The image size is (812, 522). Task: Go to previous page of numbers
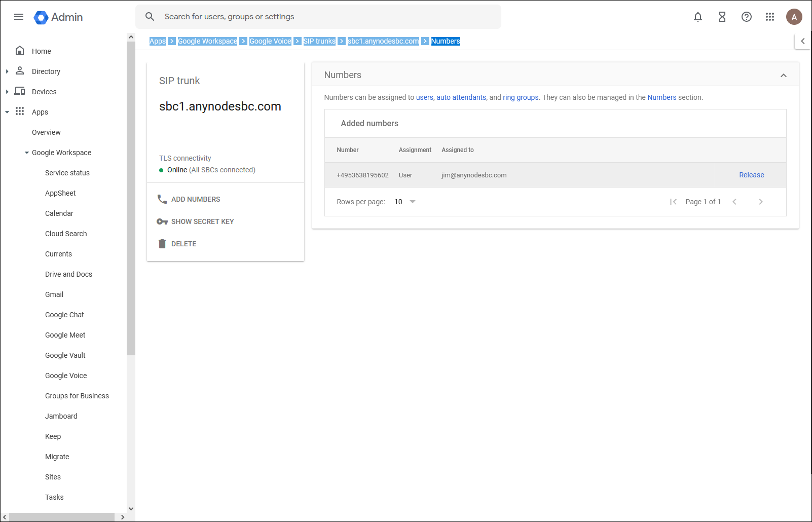point(734,202)
